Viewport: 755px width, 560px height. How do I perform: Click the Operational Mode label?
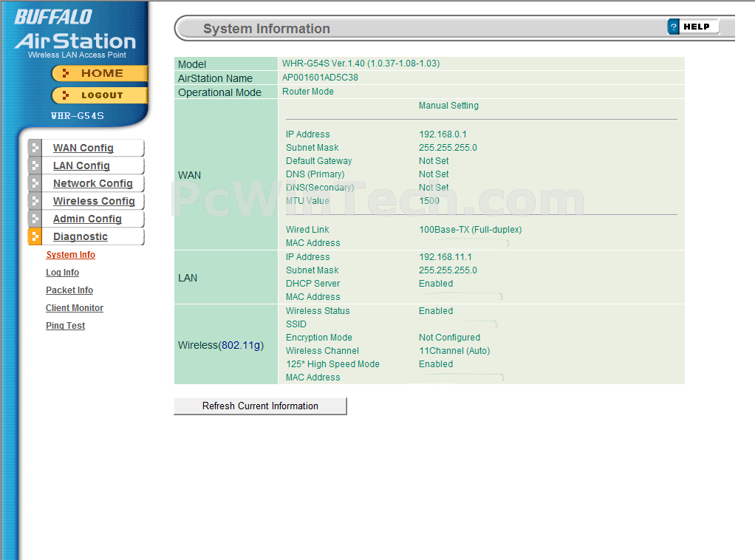(x=219, y=92)
